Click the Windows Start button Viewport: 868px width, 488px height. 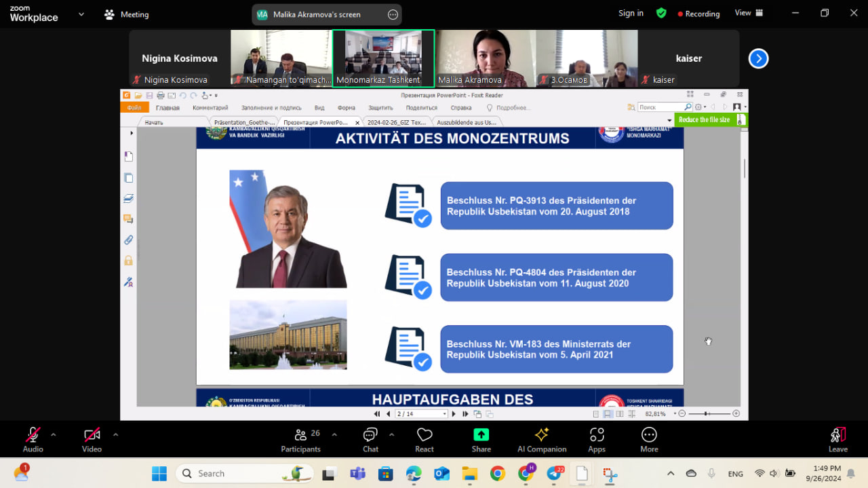coord(159,474)
